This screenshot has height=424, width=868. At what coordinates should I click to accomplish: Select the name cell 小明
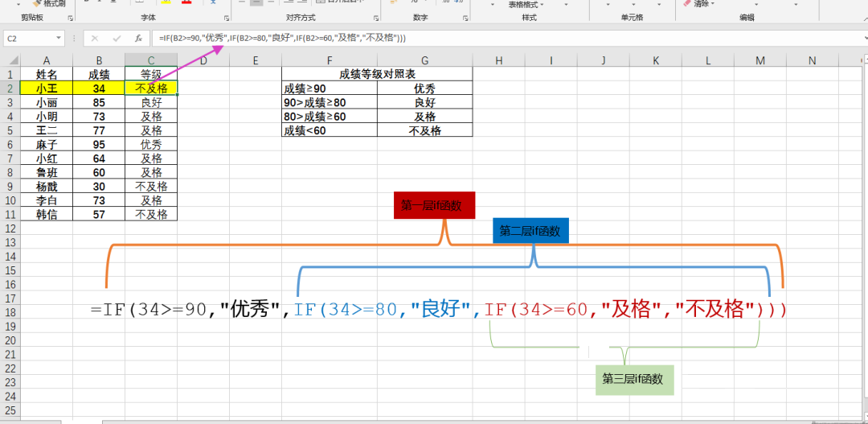(47, 116)
